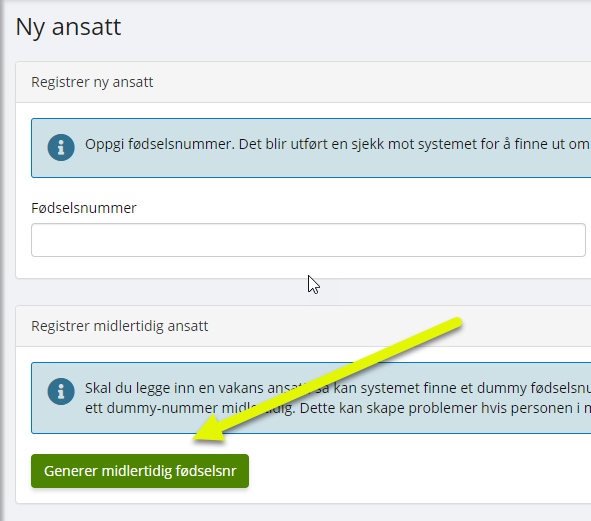Viewport: 591px width, 521px height.
Task: Click the Registrer midlertidig ansatt panel header
Action: click(303, 326)
